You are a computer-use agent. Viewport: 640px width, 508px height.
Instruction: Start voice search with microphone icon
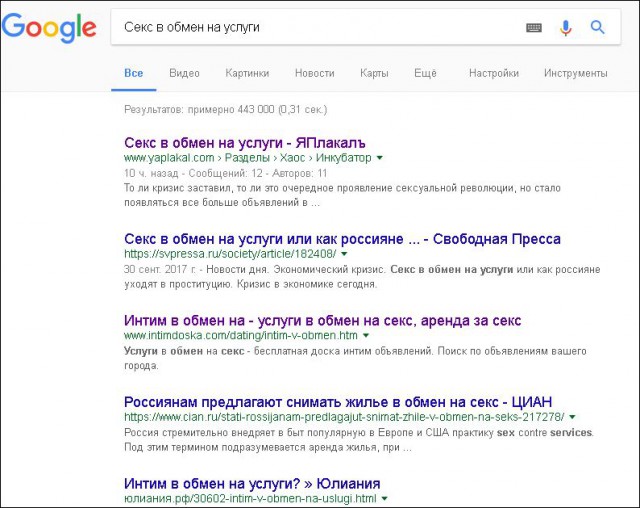pyautogui.click(x=565, y=27)
